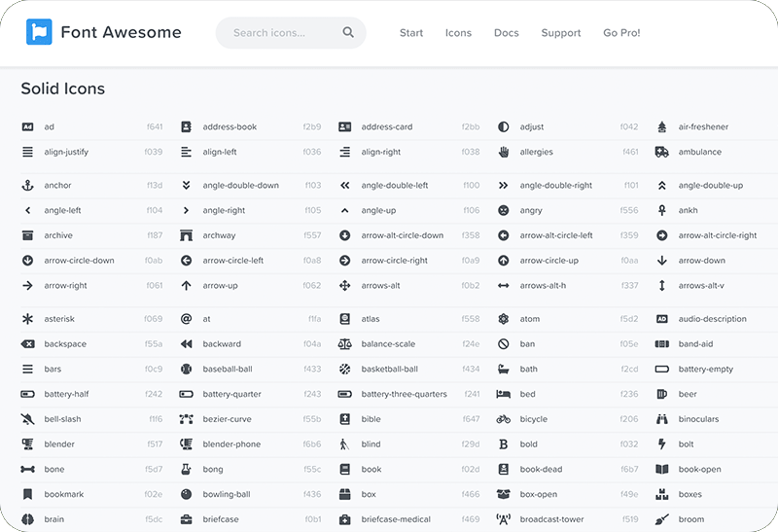Click the arrow-alt-circle-down label

click(x=403, y=235)
